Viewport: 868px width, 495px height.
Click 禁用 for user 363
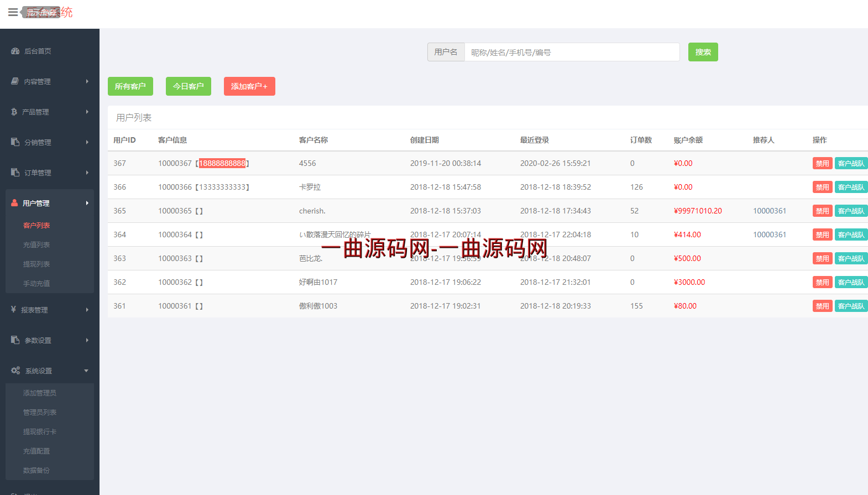tap(823, 258)
